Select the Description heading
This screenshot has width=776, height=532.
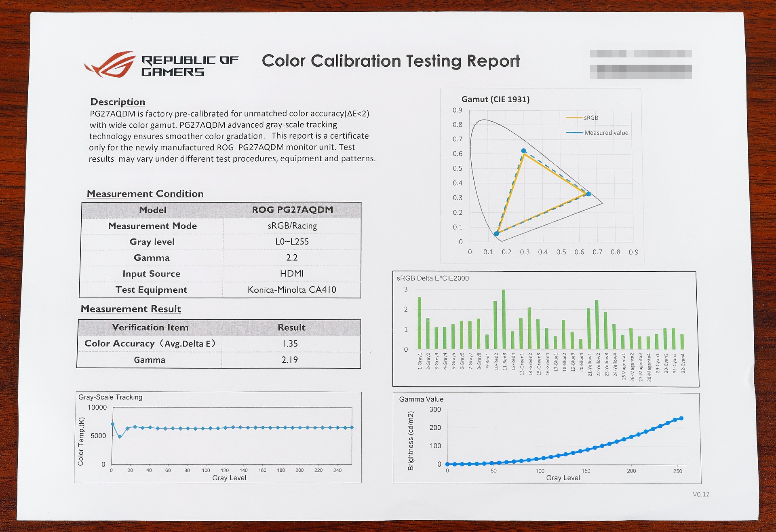[x=118, y=102]
